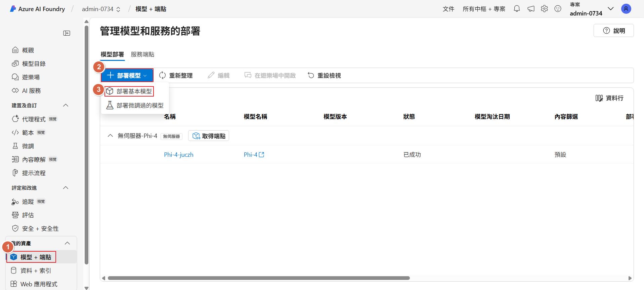Click the 取得端點 button
Viewport: 644px width, 290px height.
(x=209, y=136)
